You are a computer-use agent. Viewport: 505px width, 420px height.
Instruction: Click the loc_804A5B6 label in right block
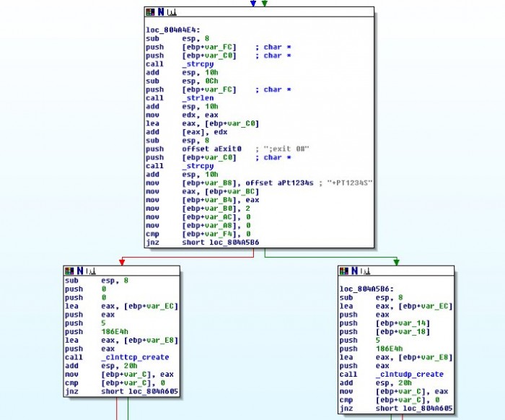point(362,288)
